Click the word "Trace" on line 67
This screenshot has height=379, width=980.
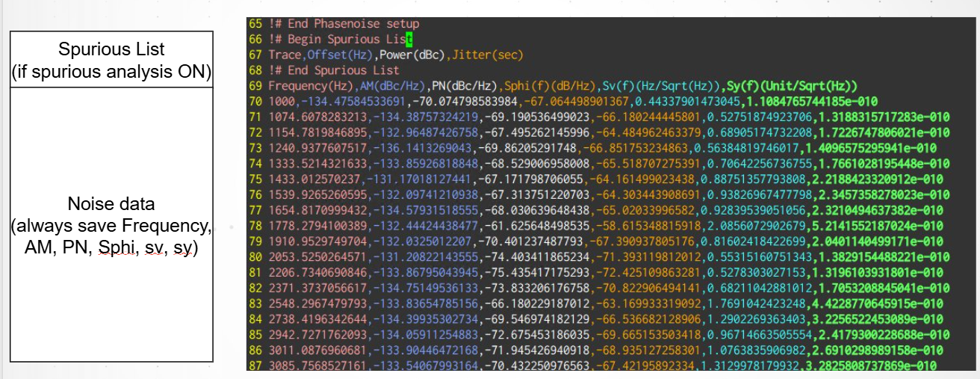(x=285, y=55)
